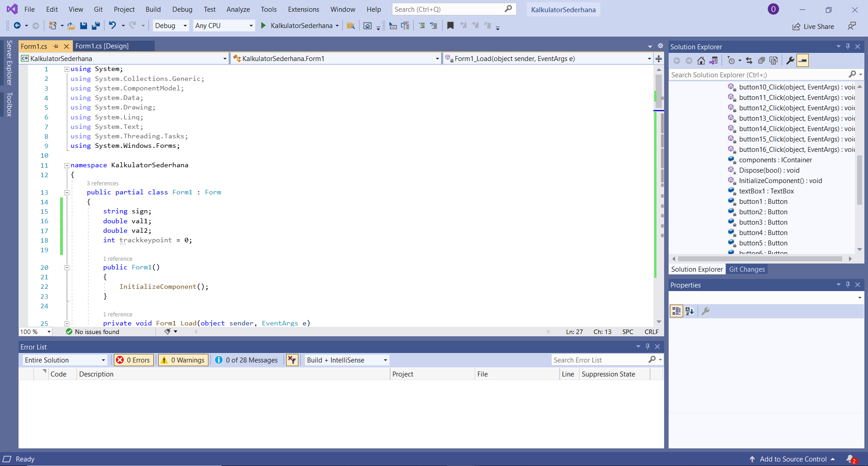Screen dimensions: 868x466
Task: Click the Uncomment selected lines icon
Action: pos(434,26)
